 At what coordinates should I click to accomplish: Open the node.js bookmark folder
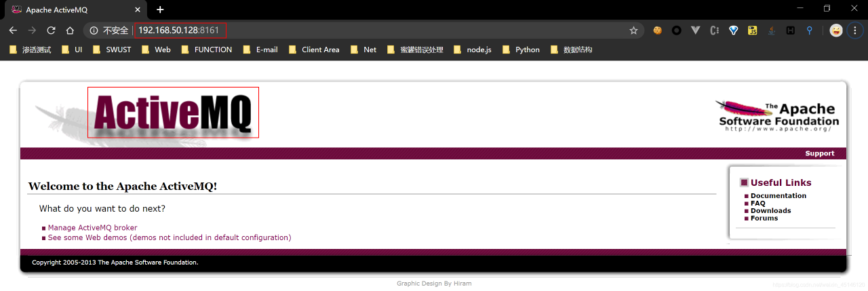[x=473, y=50]
